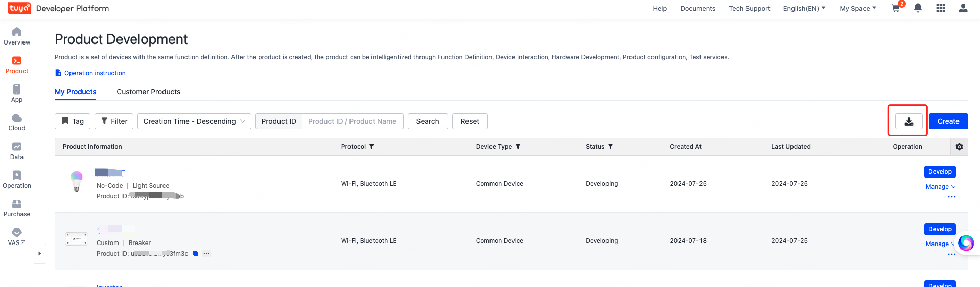
Task: Expand the left sidebar arrow
Action: point(40,254)
